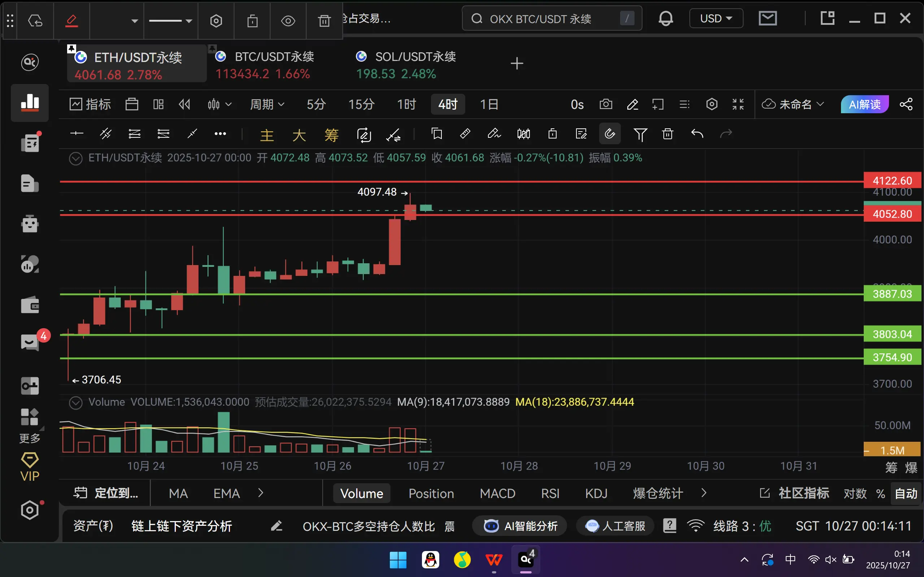Viewport: 924px width, 577px height.
Task: Toggle 自动 auto scale button
Action: coord(906,493)
